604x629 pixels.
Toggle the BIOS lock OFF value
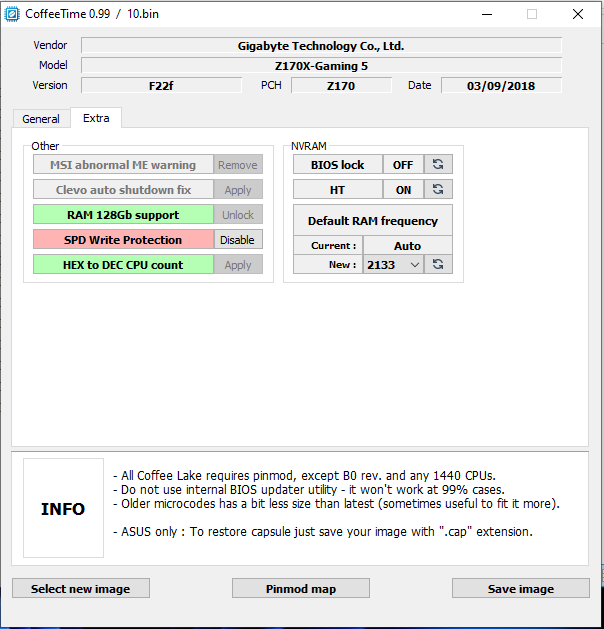(x=403, y=164)
